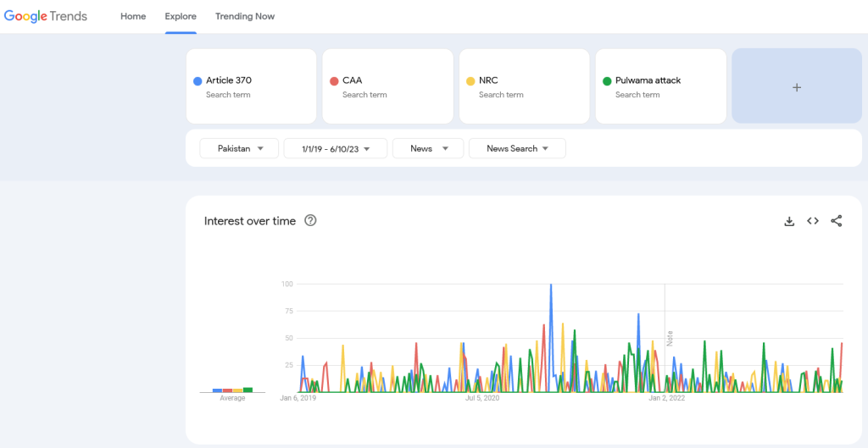Click the Note marker on the chart
868x448 pixels.
point(669,337)
